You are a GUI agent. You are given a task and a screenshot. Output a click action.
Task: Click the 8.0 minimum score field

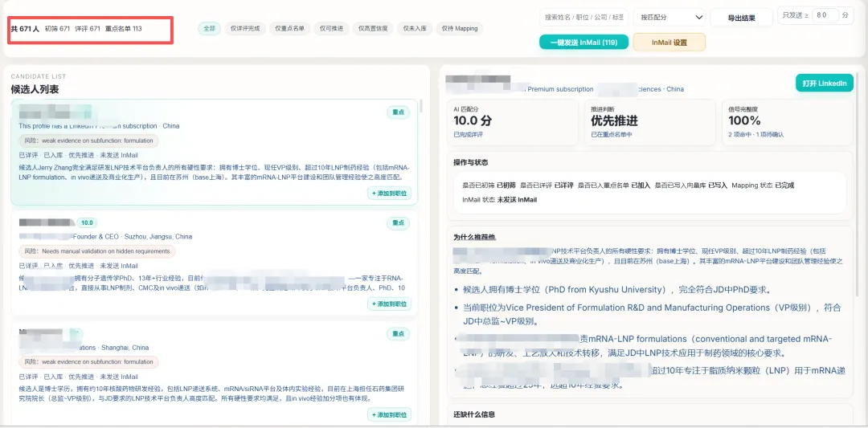[x=826, y=15]
